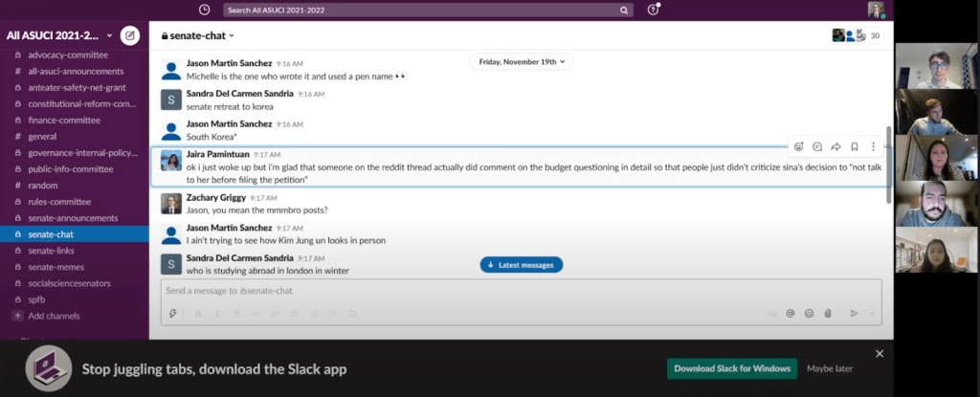The height and width of the screenshot is (397, 980).
Task: Bookmark Jaira's message
Action: pyautogui.click(x=854, y=146)
